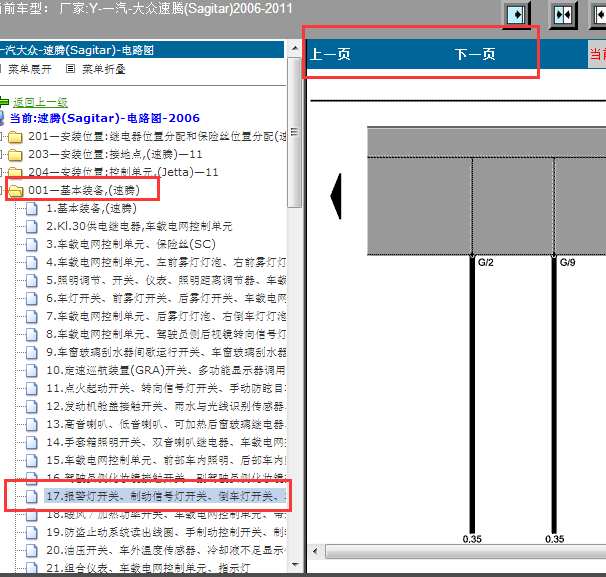The width and height of the screenshot is (606, 577).
Task: Click the tree panel vertical scrollbar thumb
Action: 295,132
